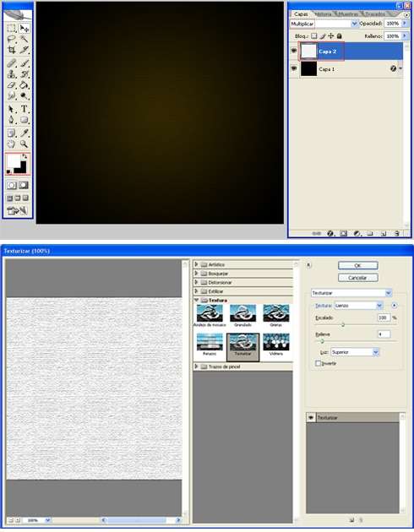Select the Type tool

24,109
